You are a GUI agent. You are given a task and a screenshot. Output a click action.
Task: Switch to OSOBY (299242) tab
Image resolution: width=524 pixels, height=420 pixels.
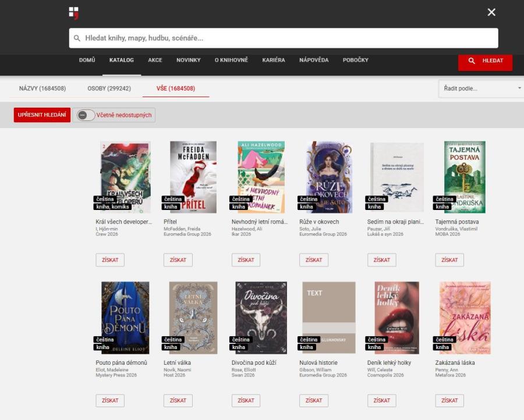point(109,88)
